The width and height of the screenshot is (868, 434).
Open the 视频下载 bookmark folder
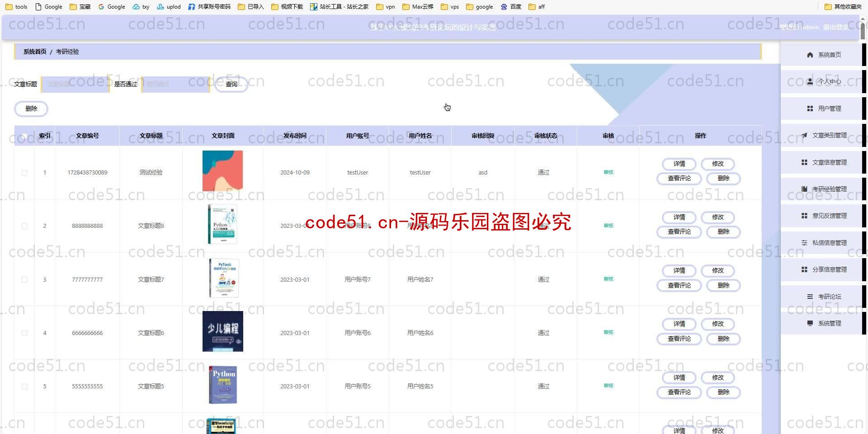[287, 6]
